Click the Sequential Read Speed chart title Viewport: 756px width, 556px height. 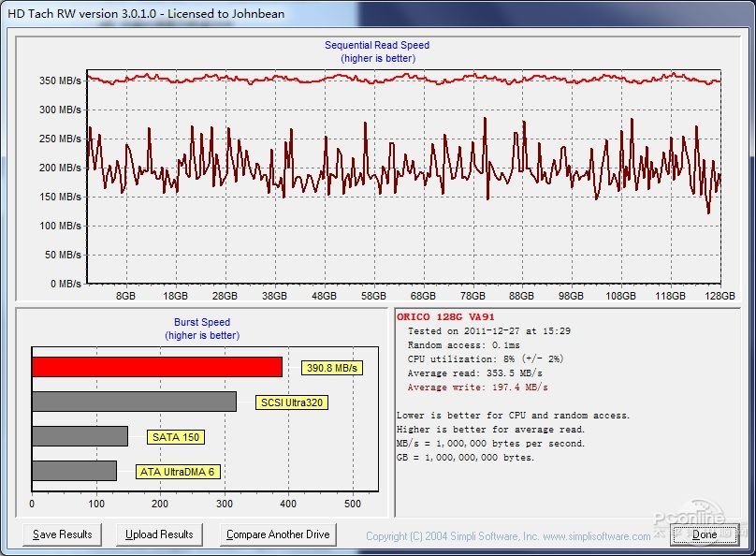point(377,45)
